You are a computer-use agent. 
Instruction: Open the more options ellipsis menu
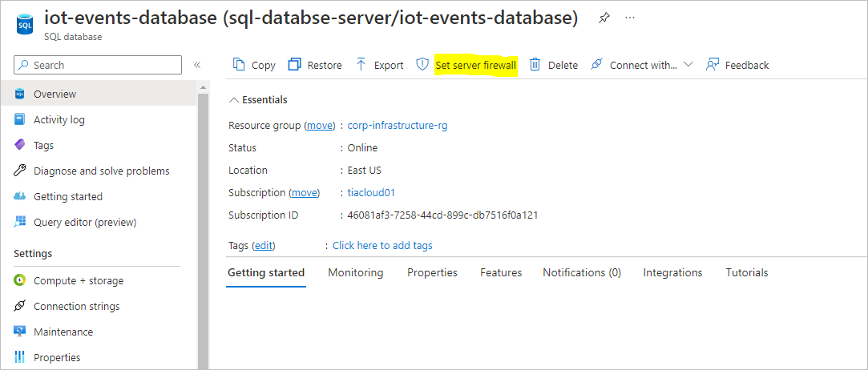click(x=629, y=18)
